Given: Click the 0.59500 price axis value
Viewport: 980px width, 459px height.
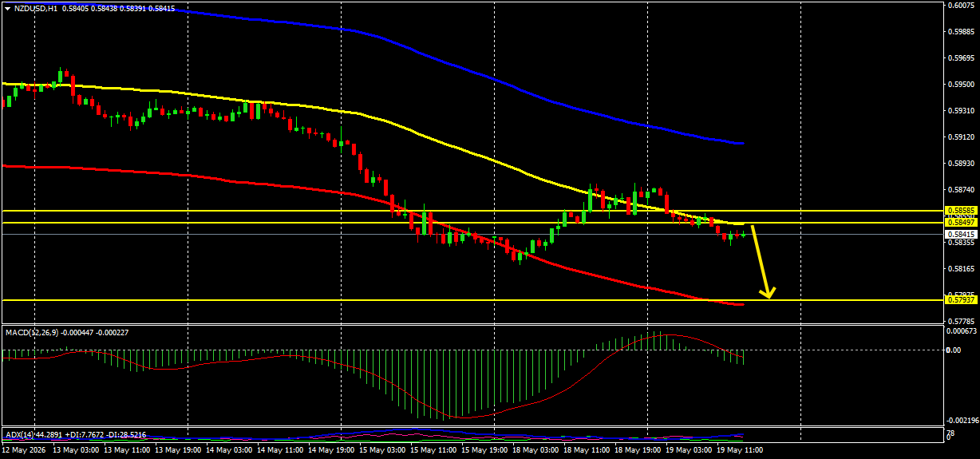Looking at the screenshot, I should point(962,85).
